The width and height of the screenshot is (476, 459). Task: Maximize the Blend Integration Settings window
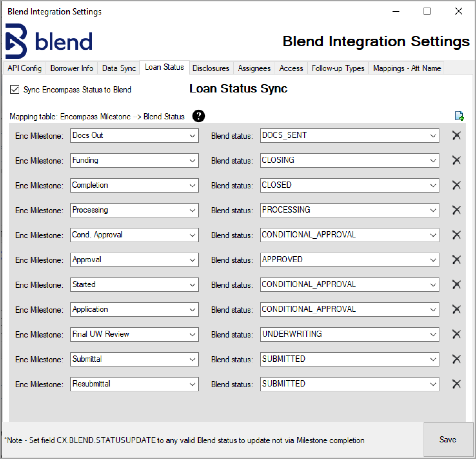coord(427,11)
